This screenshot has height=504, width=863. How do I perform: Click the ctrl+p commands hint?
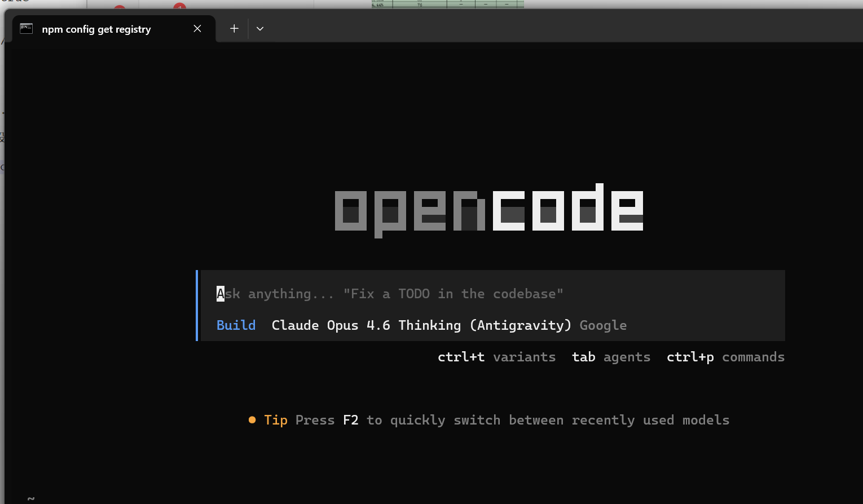(725, 357)
